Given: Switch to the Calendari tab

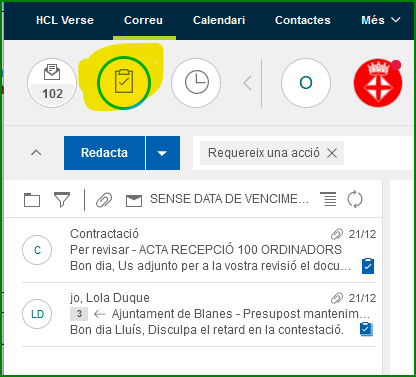Looking at the screenshot, I should pyautogui.click(x=219, y=20).
